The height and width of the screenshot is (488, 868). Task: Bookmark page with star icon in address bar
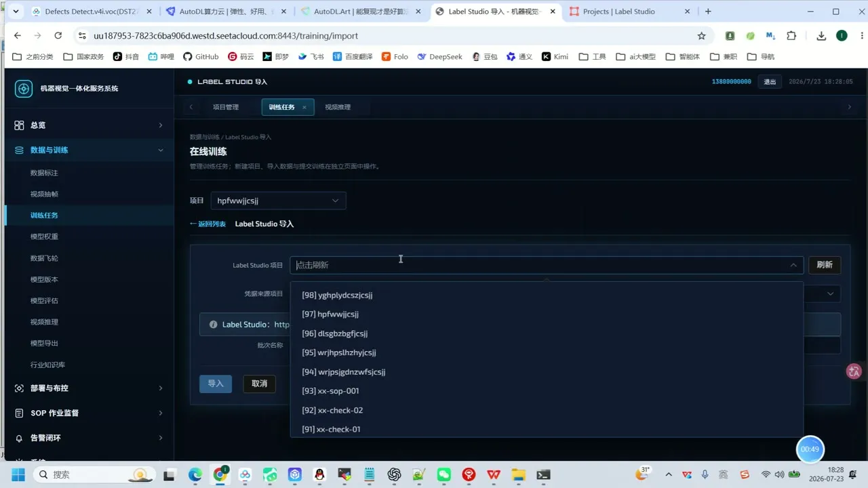pos(701,36)
